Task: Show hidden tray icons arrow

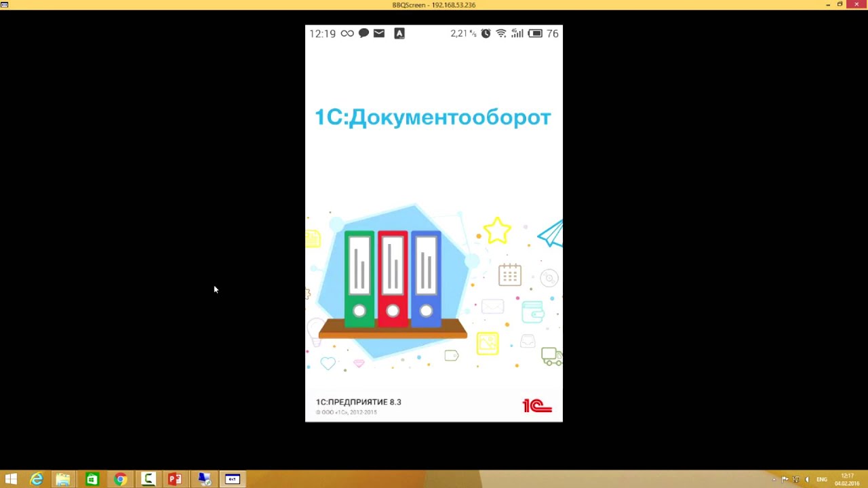Action: click(x=774, y=480)
